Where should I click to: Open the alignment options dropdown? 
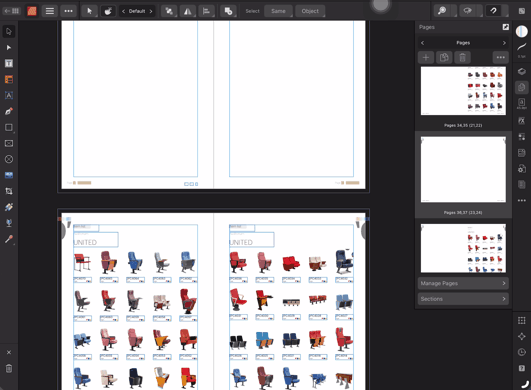(x=206, y=11)
